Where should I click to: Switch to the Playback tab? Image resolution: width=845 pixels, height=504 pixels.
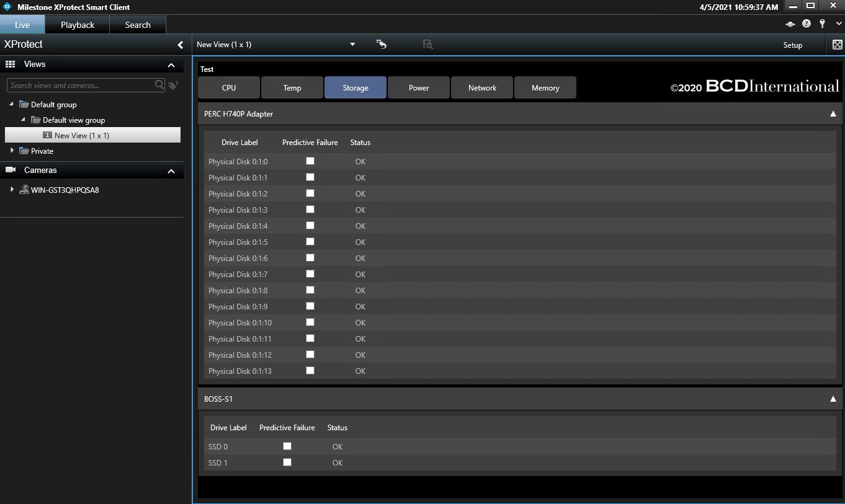coord(78,25)
